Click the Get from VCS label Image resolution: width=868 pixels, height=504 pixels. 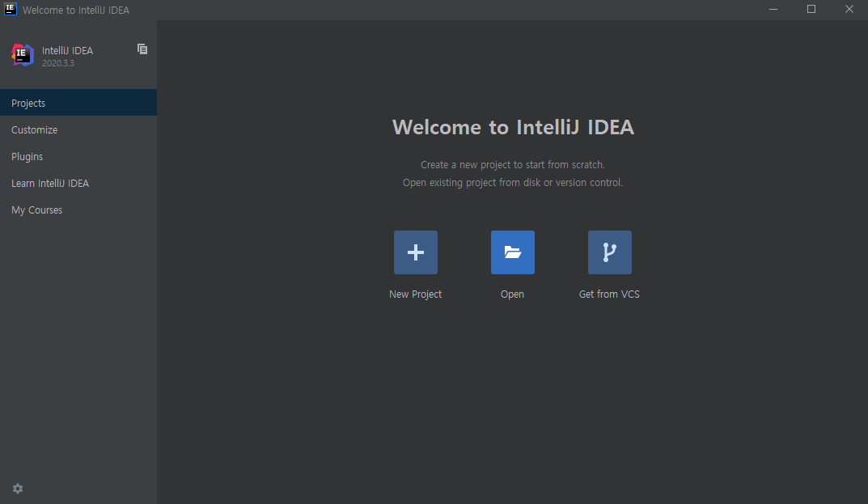click(x=609, y=294)
